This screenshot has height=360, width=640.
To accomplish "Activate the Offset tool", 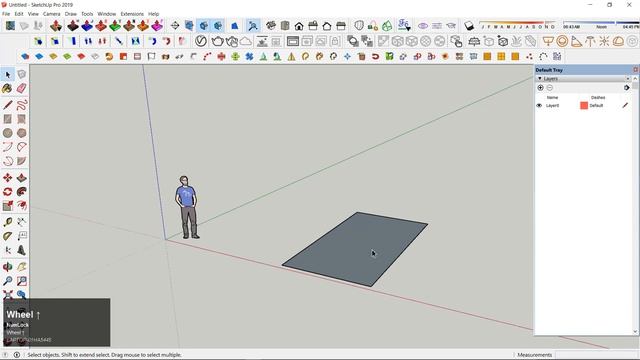I will pyautogui.click(x=22, y=206).
